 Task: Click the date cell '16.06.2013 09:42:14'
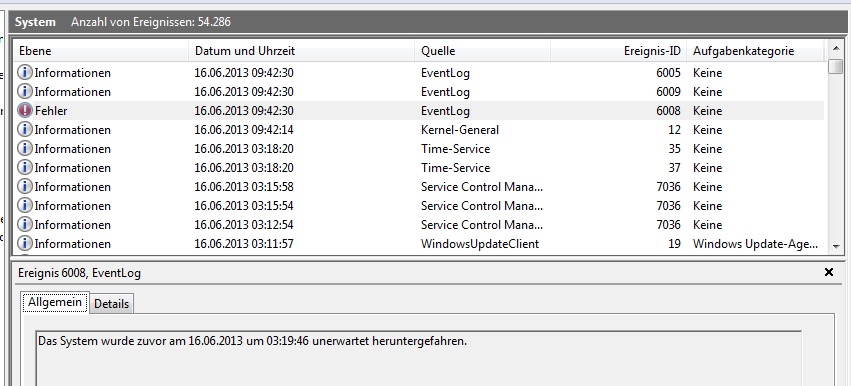pos(244,130)
